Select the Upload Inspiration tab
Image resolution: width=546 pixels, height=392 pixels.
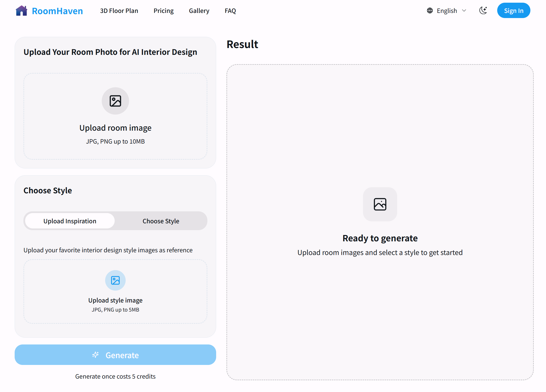pos(70,221)
